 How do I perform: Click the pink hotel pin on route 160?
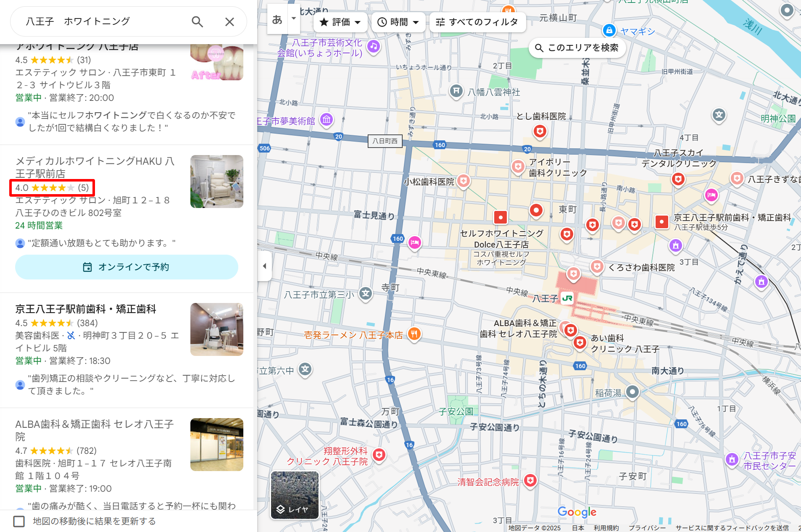click(414, 242)
